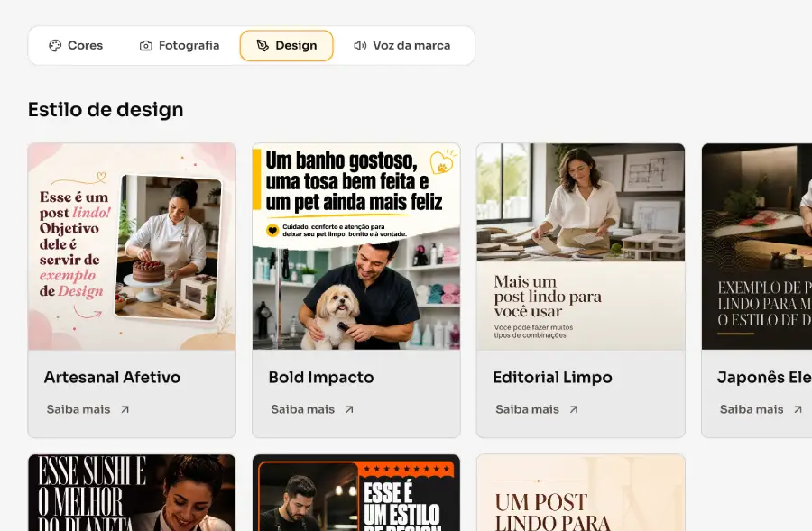Select the Artesanal Afetivo cake preview image
The height and width of the screenshot is (531, 812).
pos(132,247)
